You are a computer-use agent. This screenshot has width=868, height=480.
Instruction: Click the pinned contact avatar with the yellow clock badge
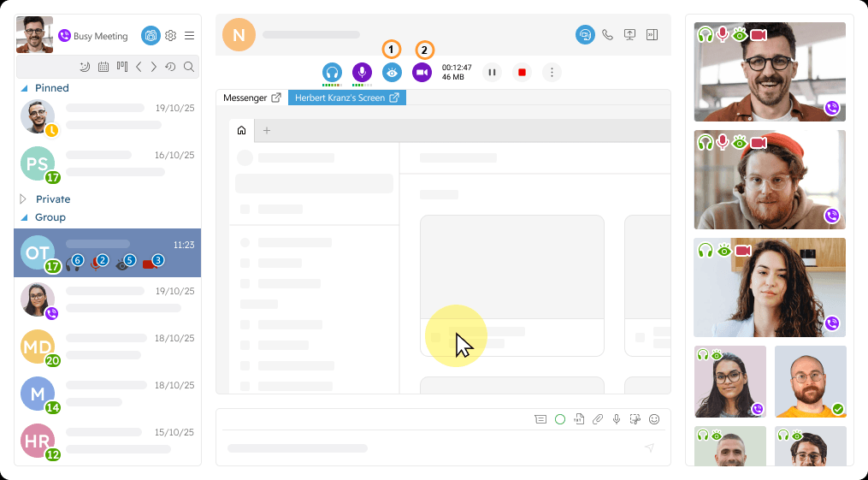[x=38, y=117]
